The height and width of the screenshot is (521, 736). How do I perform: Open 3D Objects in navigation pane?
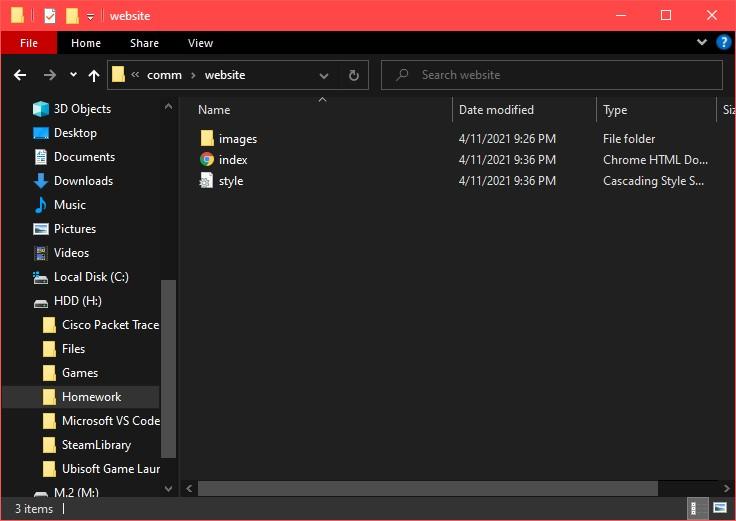pos(82,109)
